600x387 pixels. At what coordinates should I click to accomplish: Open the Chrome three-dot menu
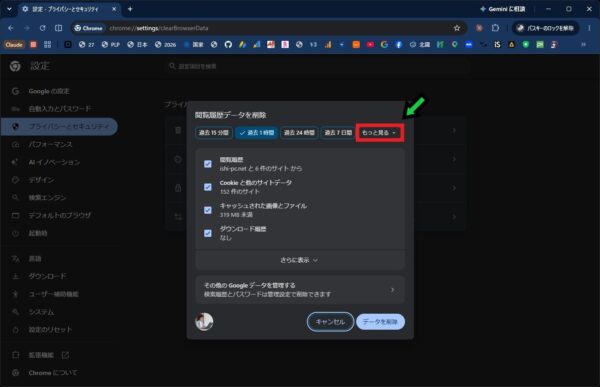tap(589, 28)
